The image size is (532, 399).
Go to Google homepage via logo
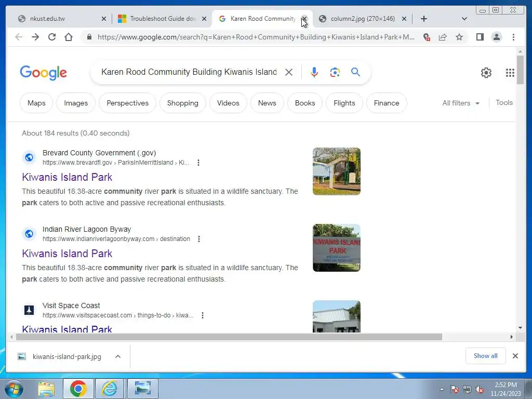point(44,73)
